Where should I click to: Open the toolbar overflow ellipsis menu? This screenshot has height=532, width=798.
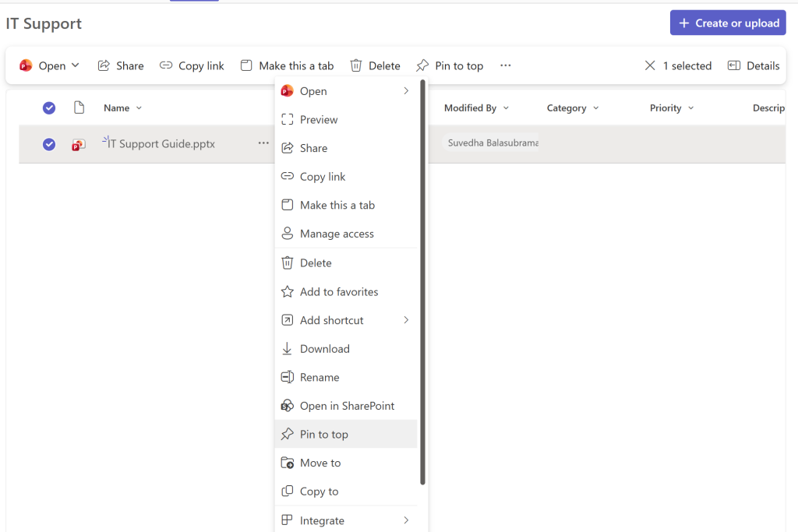pos(505,65)
